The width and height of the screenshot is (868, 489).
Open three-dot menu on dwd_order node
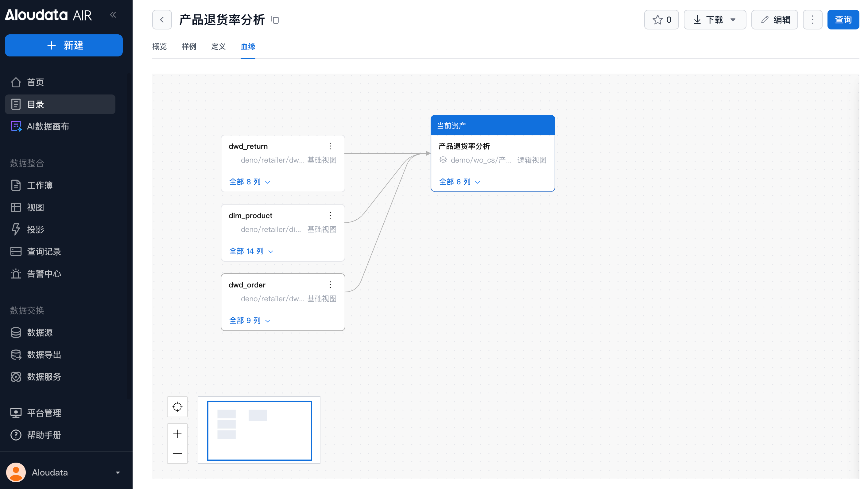(330, 285)
